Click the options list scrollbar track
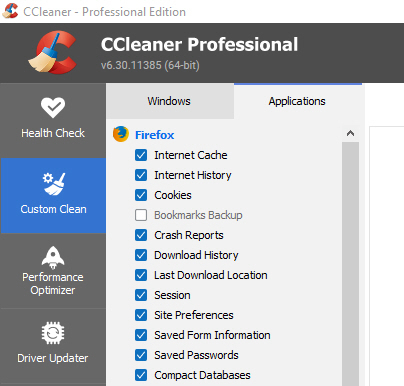 coord(350,263)
